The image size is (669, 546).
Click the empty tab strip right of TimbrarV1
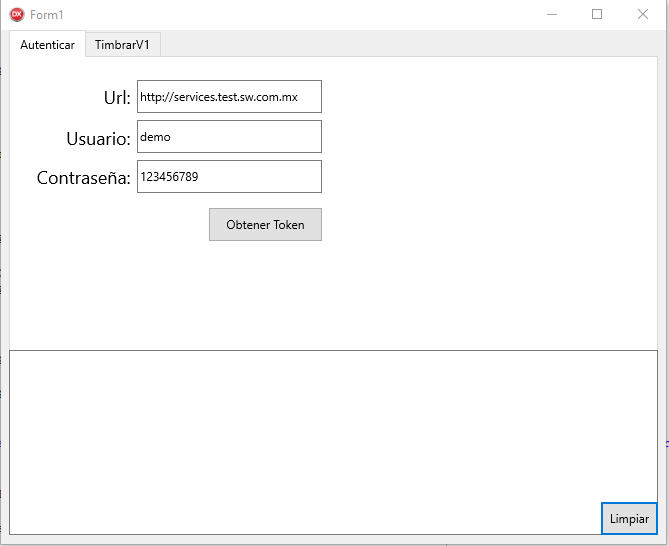pos(400,45)
